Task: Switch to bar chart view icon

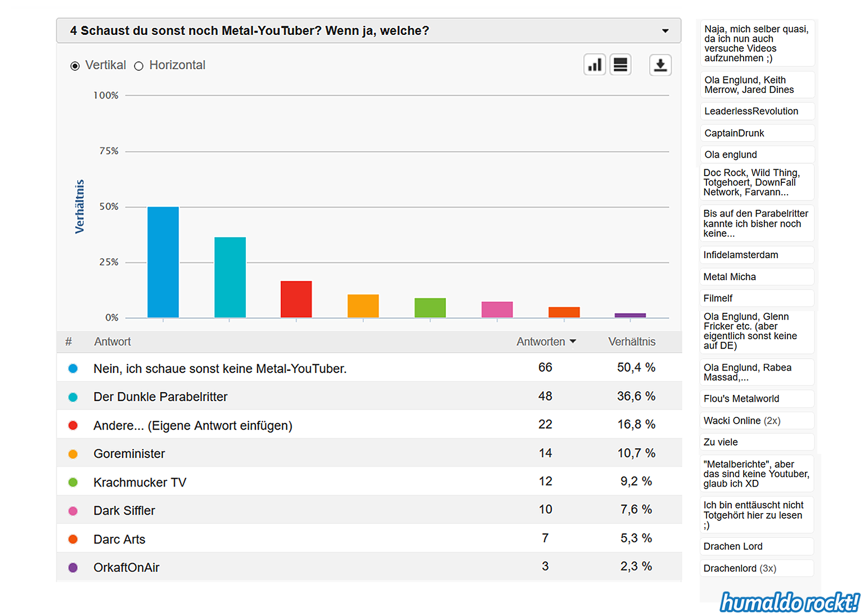Action: (x=595, y=65)
